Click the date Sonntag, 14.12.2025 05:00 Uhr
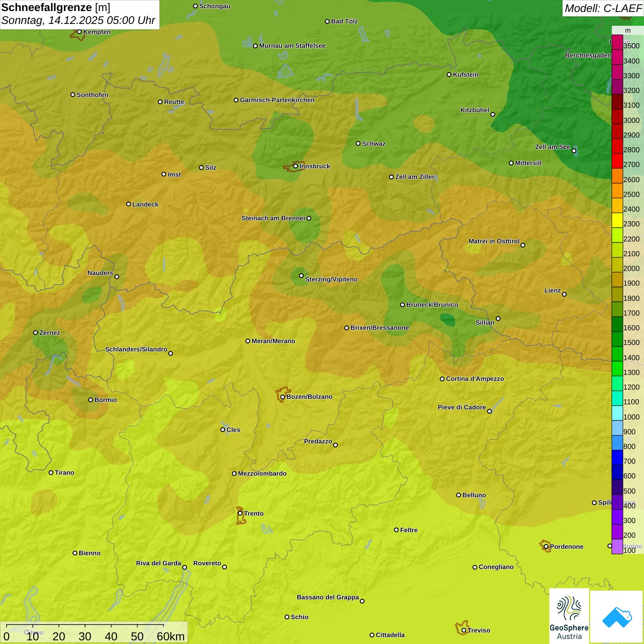This screenshot has height=644, width=644. (78, 21)
